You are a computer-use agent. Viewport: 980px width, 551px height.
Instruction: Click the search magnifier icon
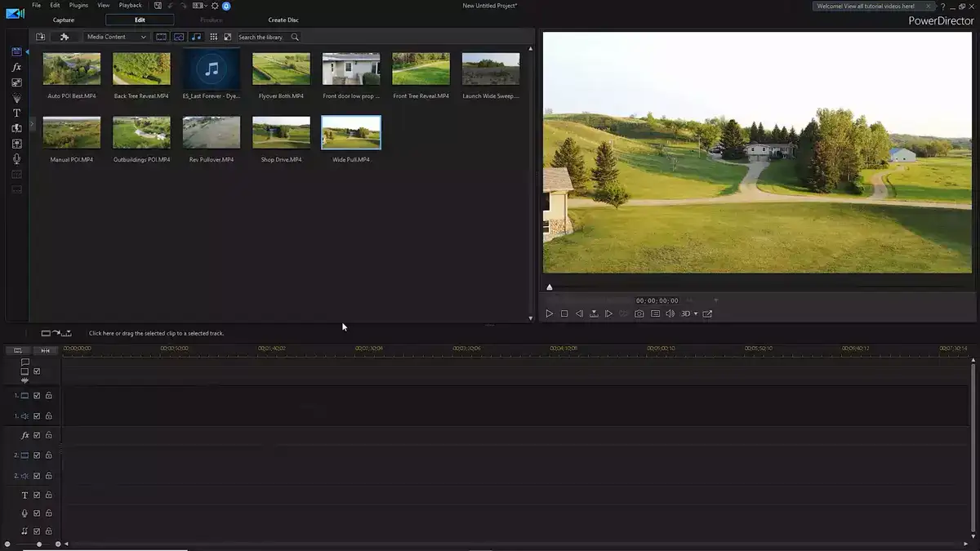[295, 37]
